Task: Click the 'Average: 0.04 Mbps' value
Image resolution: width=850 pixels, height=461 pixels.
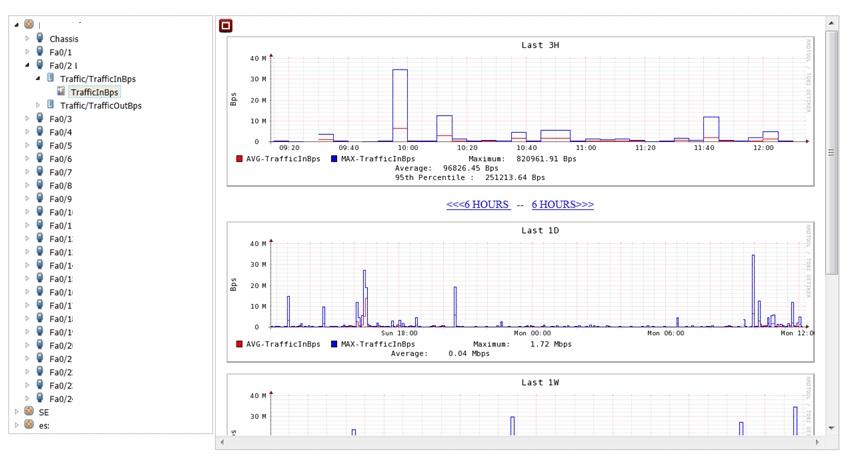Action: 440,353
